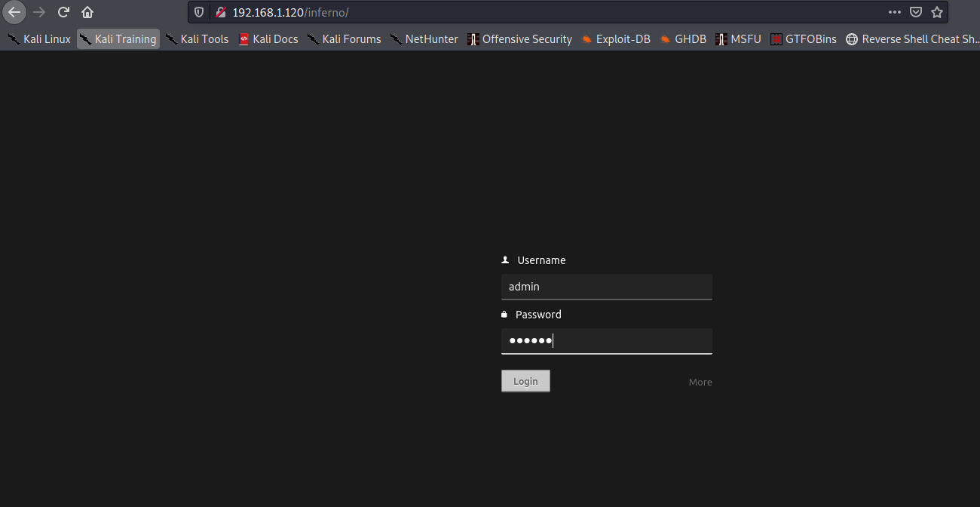
Task: Click the Password input field
Action: click(x=607, y=341)
